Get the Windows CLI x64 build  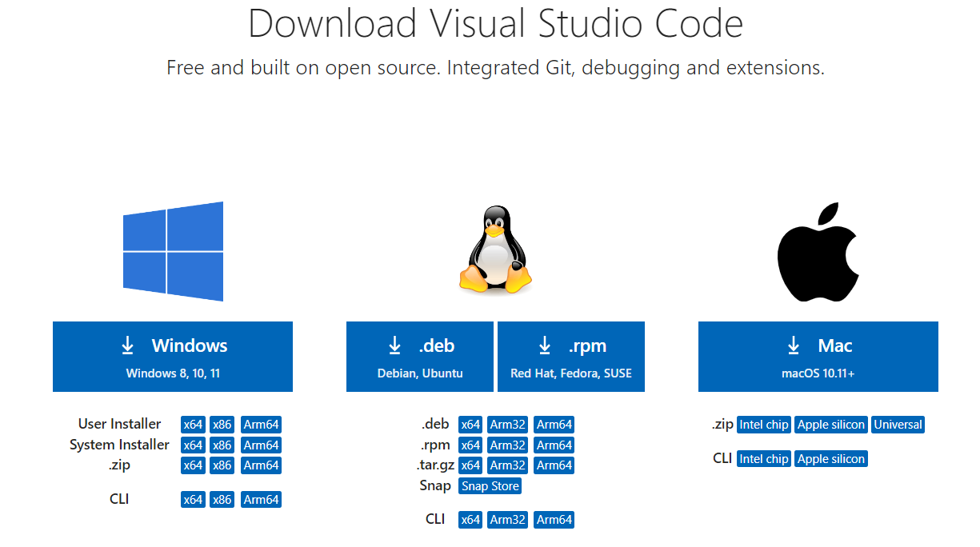click(x=193, y=500)
